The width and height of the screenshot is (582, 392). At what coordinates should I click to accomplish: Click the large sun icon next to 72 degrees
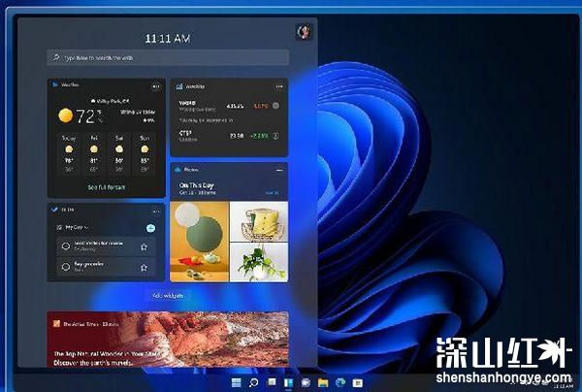click(x=66, y=115)
